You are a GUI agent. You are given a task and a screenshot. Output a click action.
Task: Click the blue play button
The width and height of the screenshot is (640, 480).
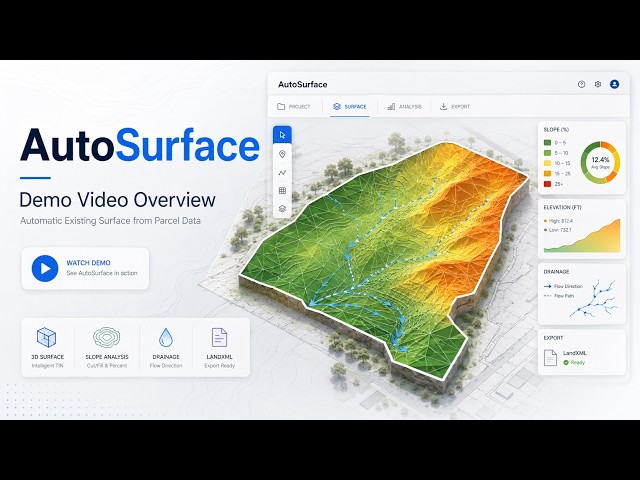point(45,268)
